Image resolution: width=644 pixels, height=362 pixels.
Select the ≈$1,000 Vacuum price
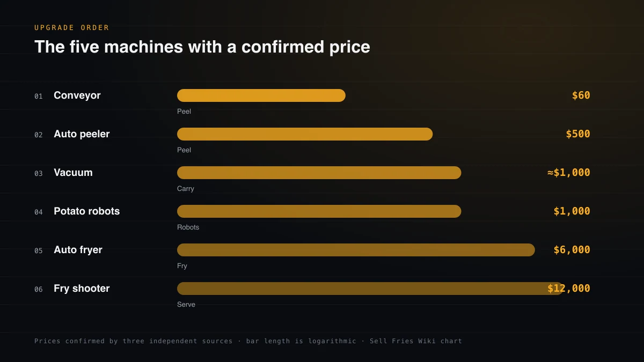pos(569,173)
